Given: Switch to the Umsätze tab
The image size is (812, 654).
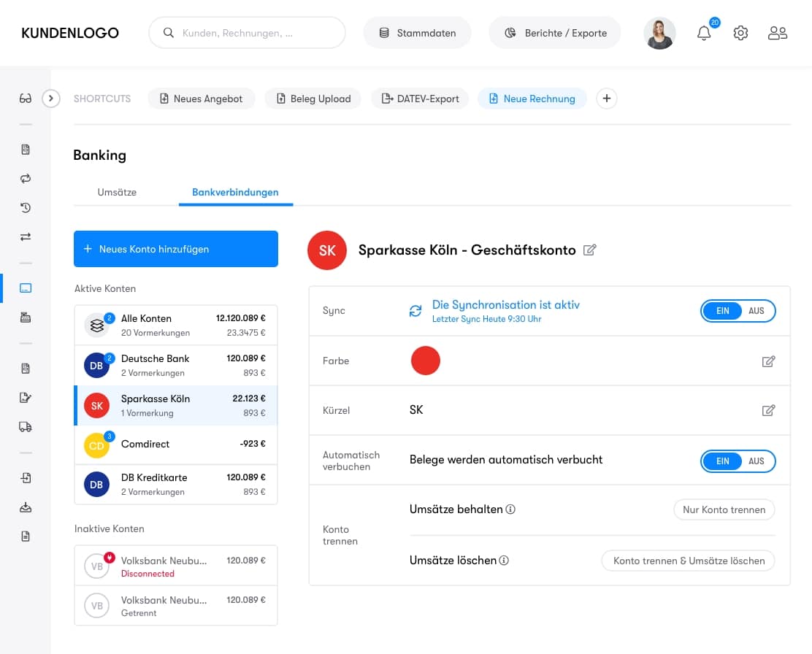Looking at the screenshot, I should click(x=117, y=193).
